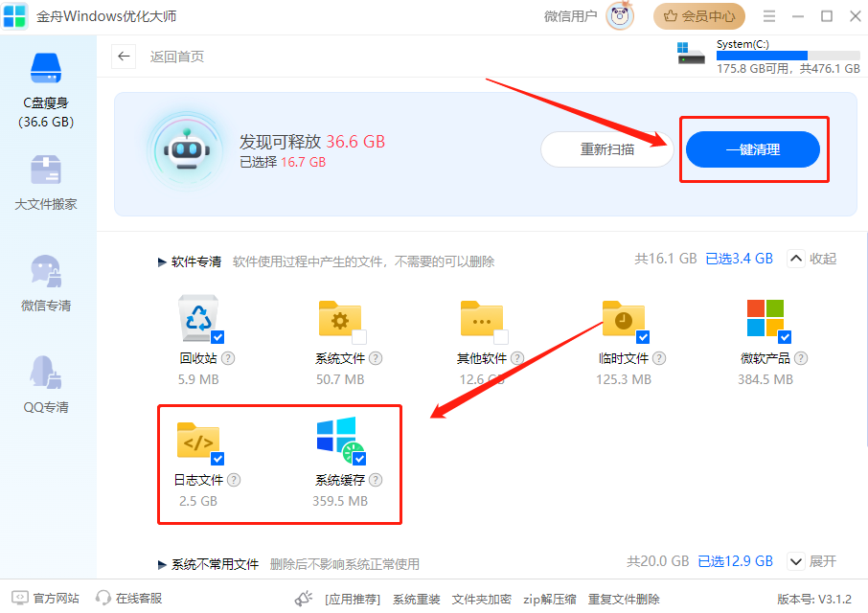Click the 版本号: V3.1.2 text
868x613 pixels.
(814, 600)
